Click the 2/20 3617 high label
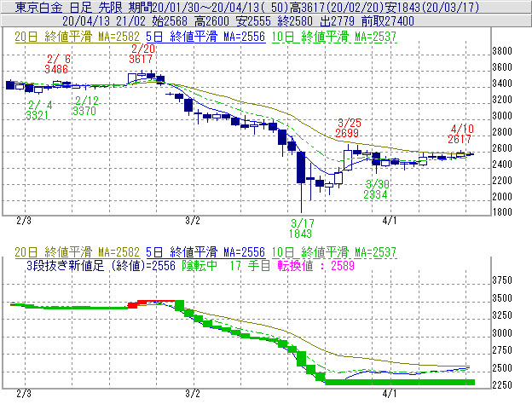The width and height of the screenshot is (532, 404). (142, 54)
